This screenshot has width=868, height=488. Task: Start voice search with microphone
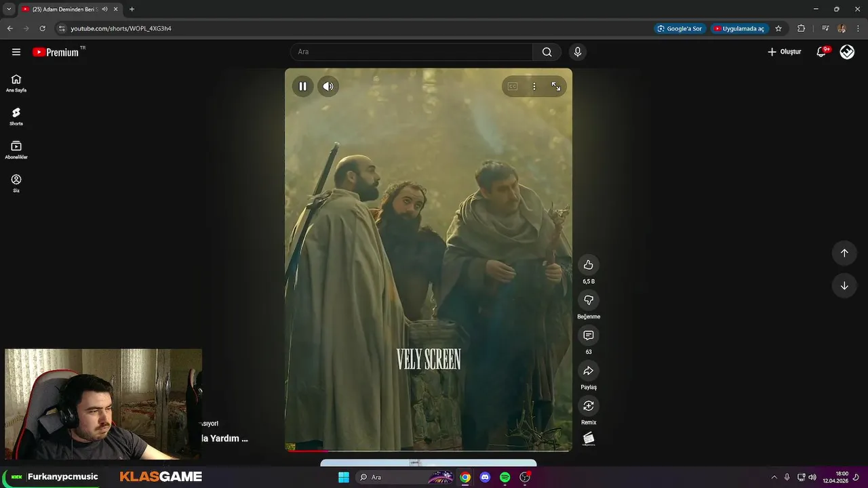578,52
